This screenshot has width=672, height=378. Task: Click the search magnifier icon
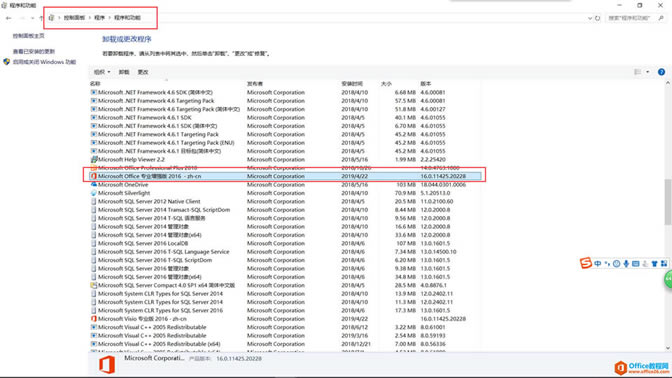(x=661, y=18)
